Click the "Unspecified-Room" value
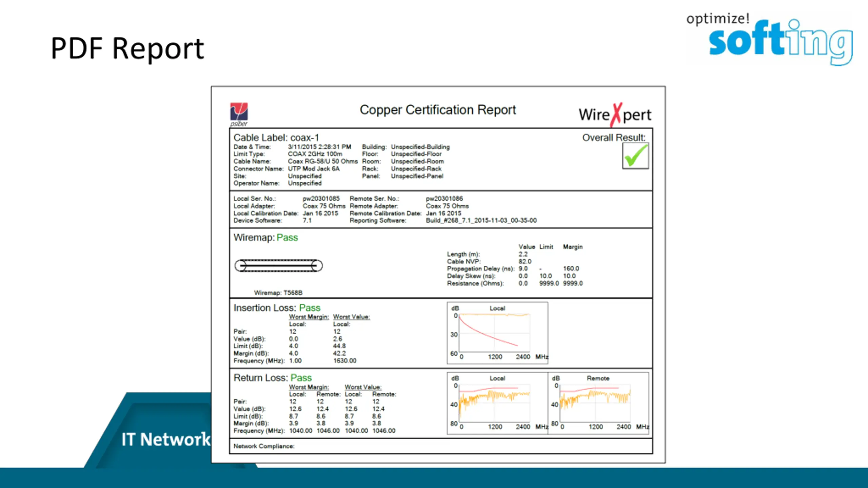 click(x=417, y=161)
